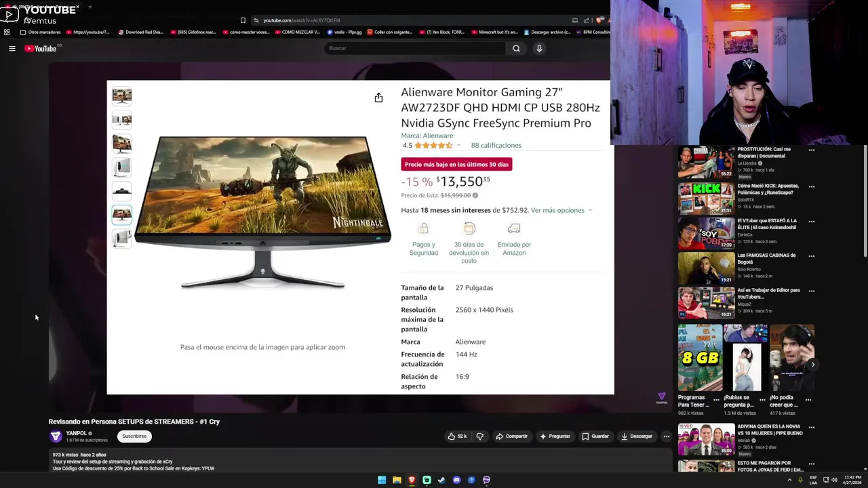This screenshot has height=488, width=868.
Task: Click the browser address bar URL
Action: [302, 20]
